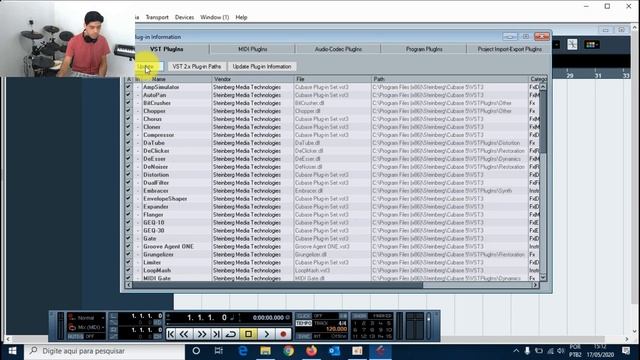Open Project Import-Export Plugins tab

pos(509,49)
